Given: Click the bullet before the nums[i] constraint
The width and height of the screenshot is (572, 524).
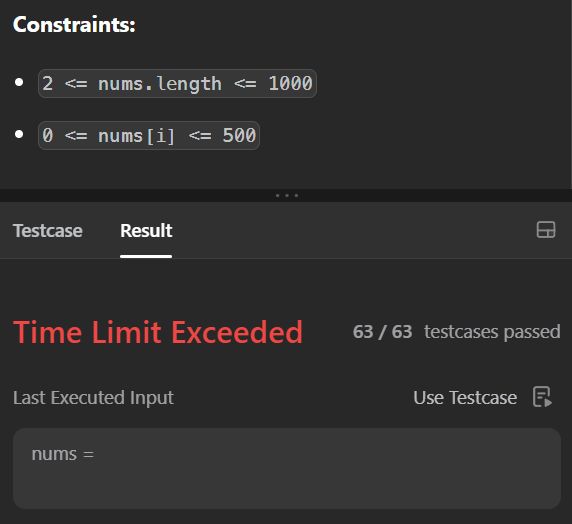Looking at the screenshot, I should click(19, 134).
